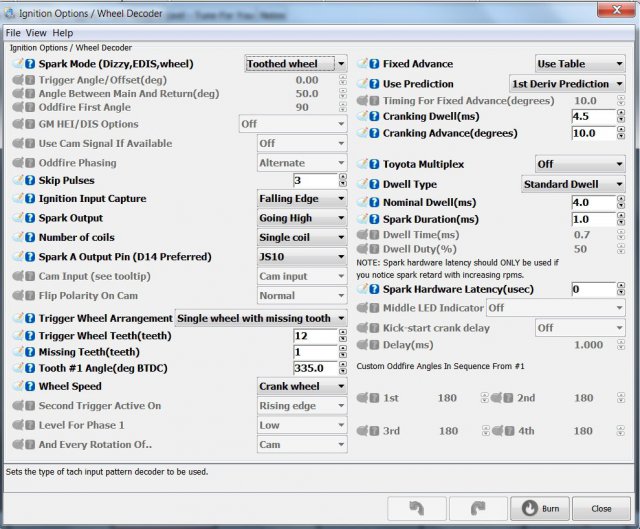Image resolution: width=640 pixels, height=529 pixels.
Task: Open the Spark Mode dropdown
Action: (296, 64)
